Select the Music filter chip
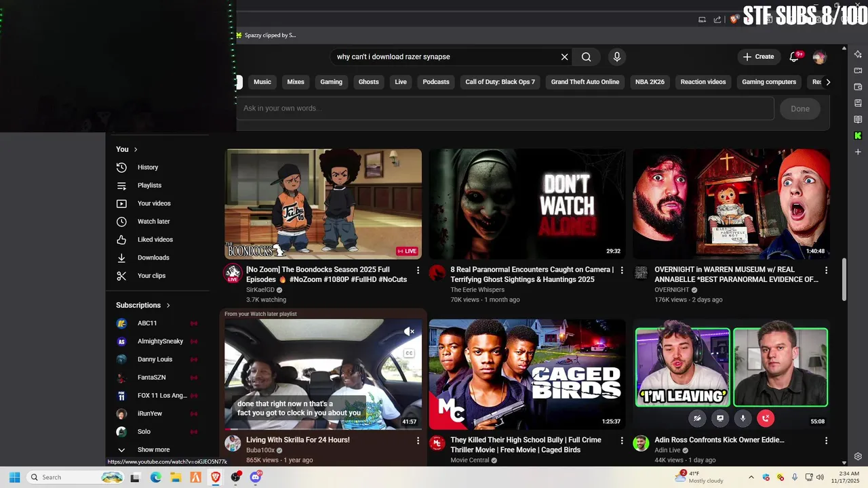The width and height of the screenshot is (868, 488). click(262, 82)
